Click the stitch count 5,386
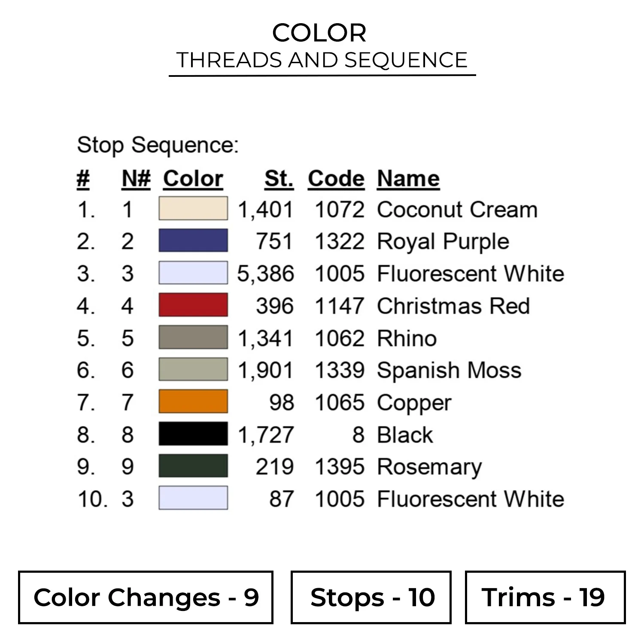Image resolution: width=644 pixels, height=644 pixels. click(266, 273)
